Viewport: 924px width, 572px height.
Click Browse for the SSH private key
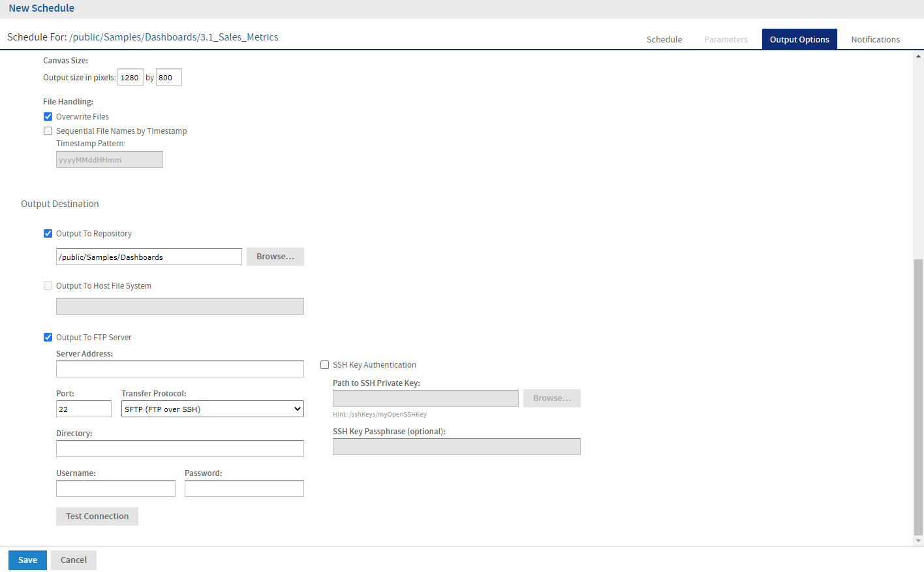pos(552,398)
